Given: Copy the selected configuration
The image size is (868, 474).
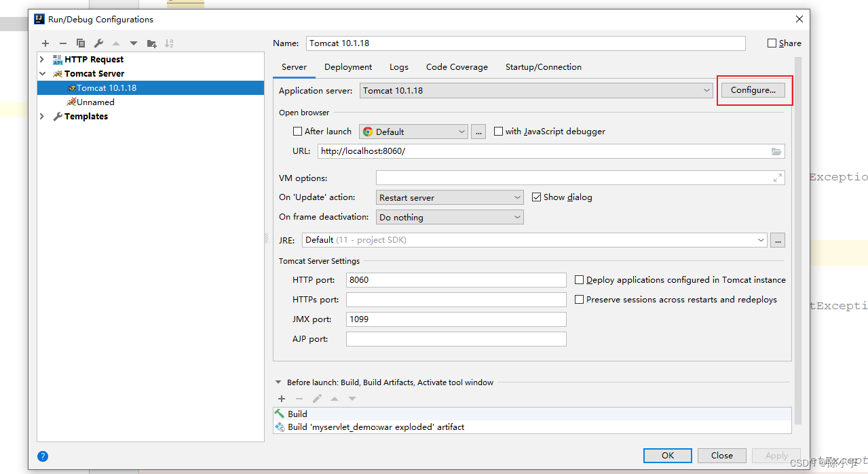Looking at the screenshot, I should (81, 43).
